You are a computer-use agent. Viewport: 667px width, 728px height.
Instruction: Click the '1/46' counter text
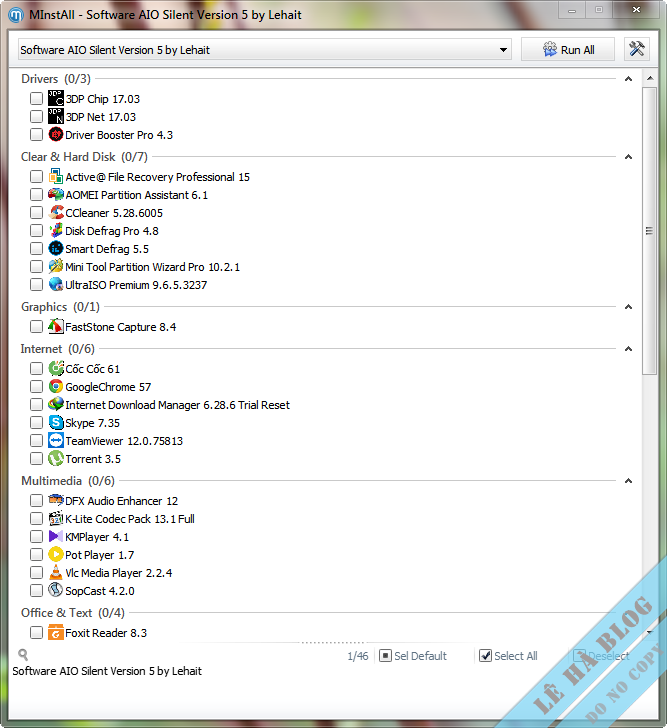coord(358,656)
